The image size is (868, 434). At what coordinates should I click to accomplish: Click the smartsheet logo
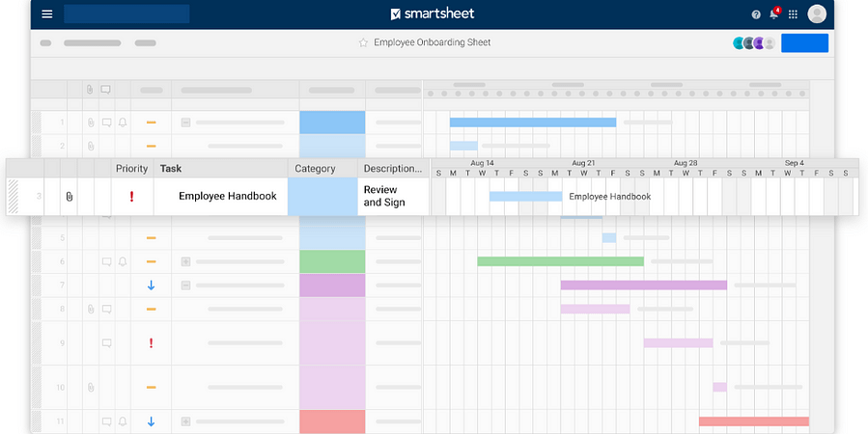click(x=433, y=14)
